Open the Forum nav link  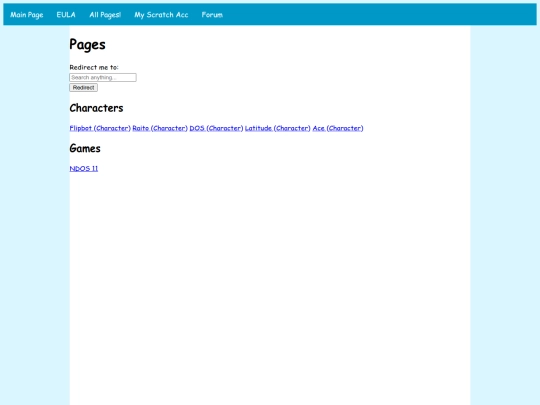[x=212, y=14]
